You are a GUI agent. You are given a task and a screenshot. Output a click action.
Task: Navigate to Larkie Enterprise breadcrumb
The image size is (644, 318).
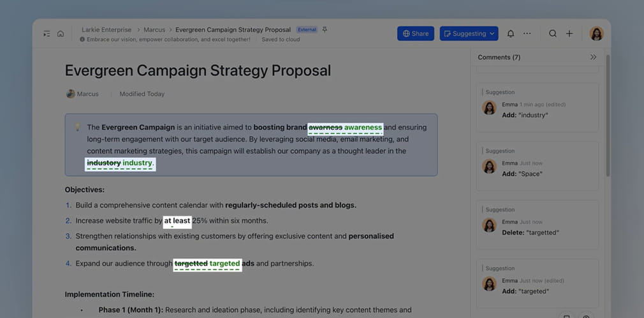pos(106,30)
